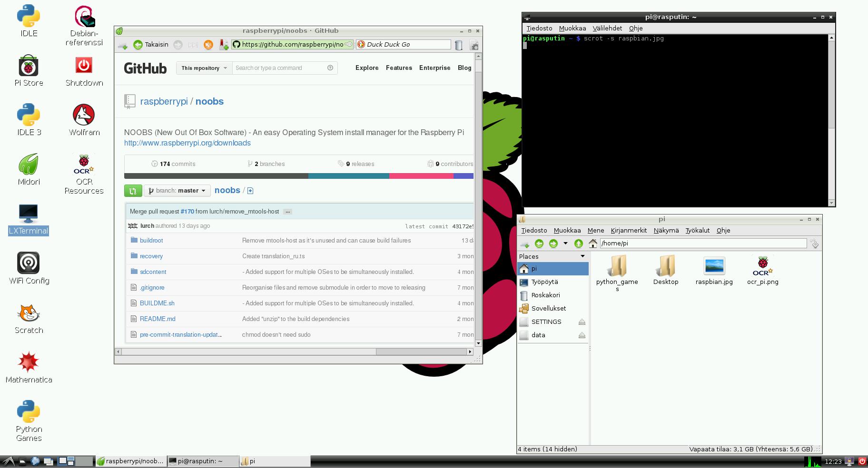Click the new file plus icon beside noobs path

coord(250,191)
